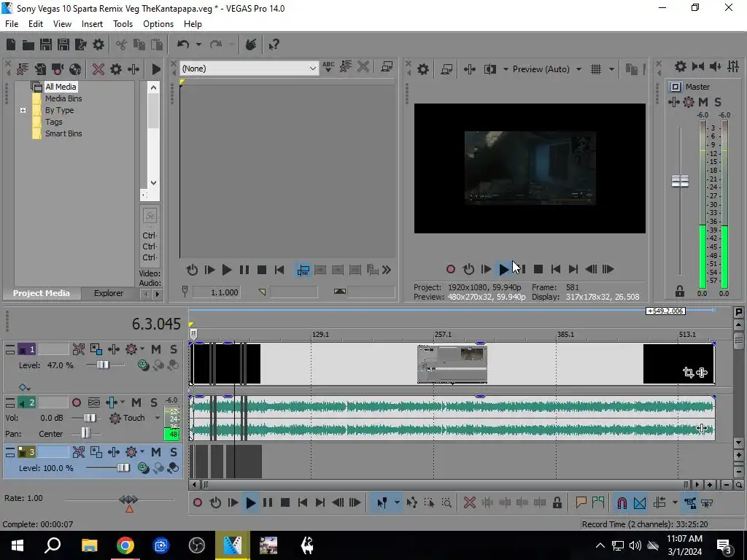
Task: Toggle the Split Screen View icon in preview
Action: pos(490,69)
